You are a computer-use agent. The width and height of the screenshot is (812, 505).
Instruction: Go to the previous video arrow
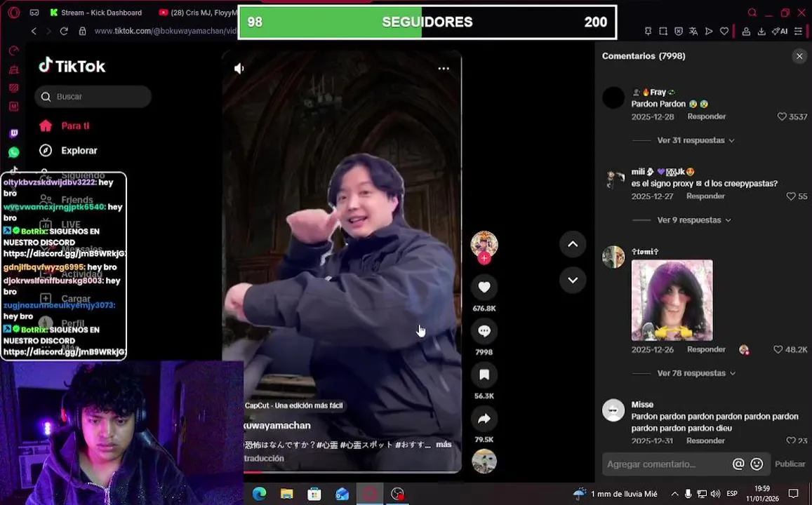[573, 244]
